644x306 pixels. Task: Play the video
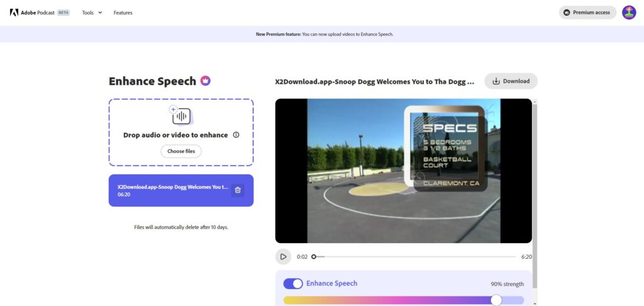coord(283,257)
